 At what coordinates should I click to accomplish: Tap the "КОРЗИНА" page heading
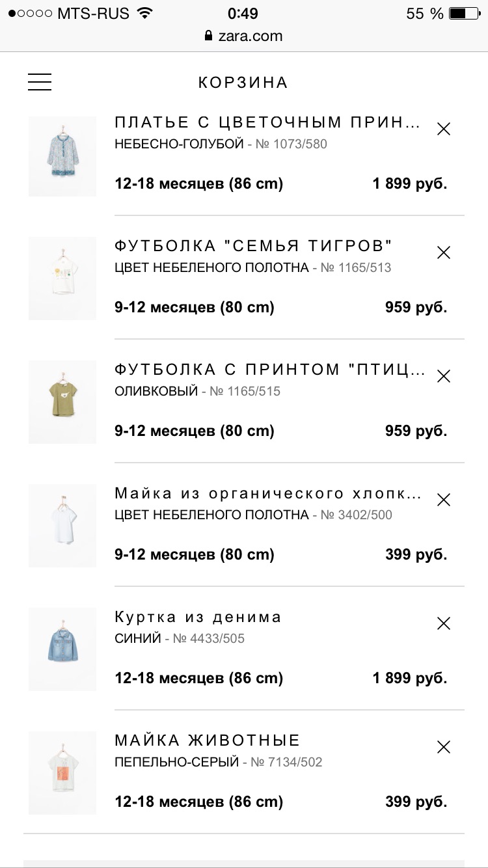point(243,83)
